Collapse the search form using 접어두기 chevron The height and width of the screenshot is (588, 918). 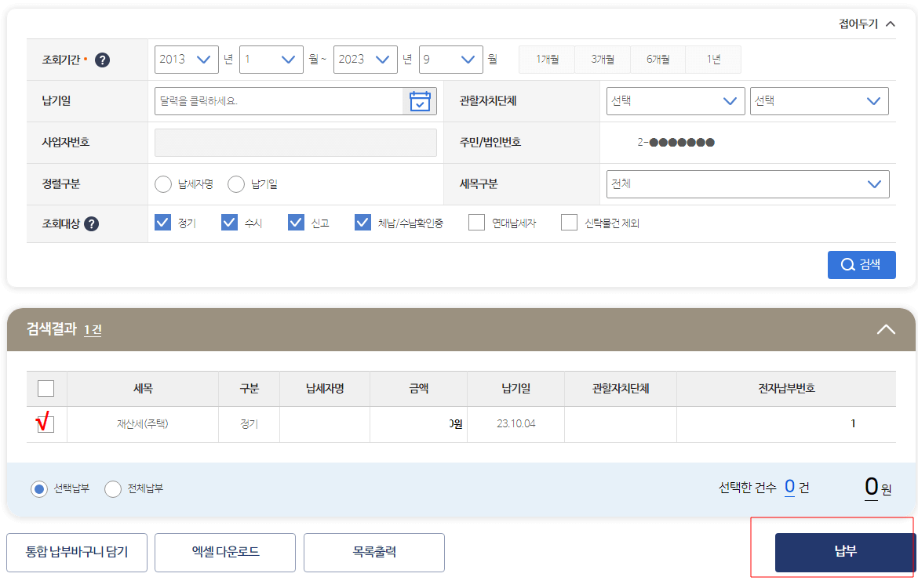tap(889, 24)
